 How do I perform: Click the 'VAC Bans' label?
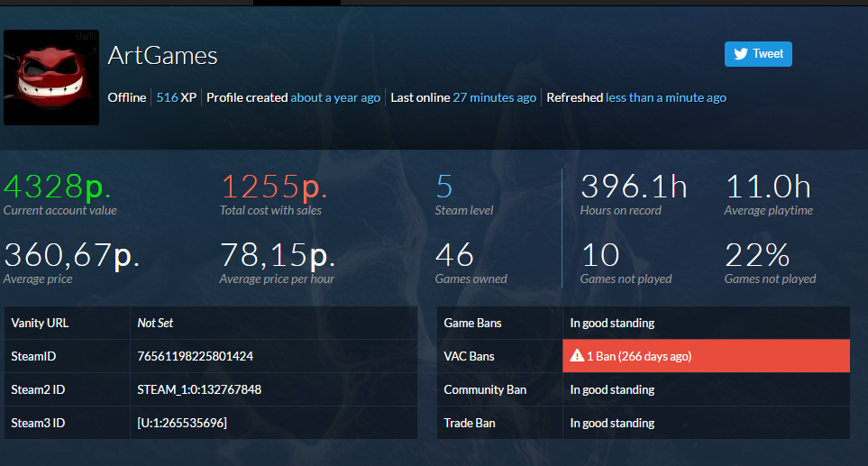[469, 356]
